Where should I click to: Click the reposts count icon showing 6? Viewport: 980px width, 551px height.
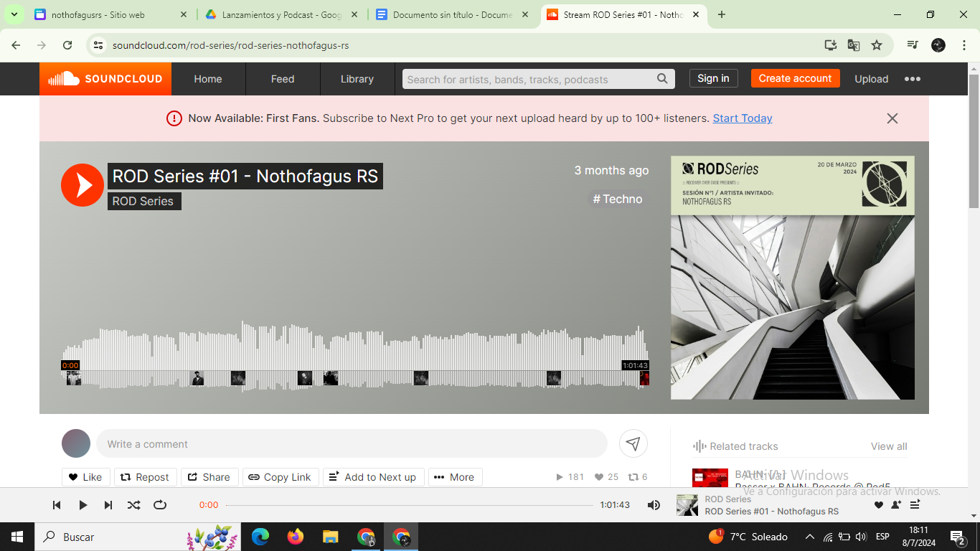coord(638,477)
